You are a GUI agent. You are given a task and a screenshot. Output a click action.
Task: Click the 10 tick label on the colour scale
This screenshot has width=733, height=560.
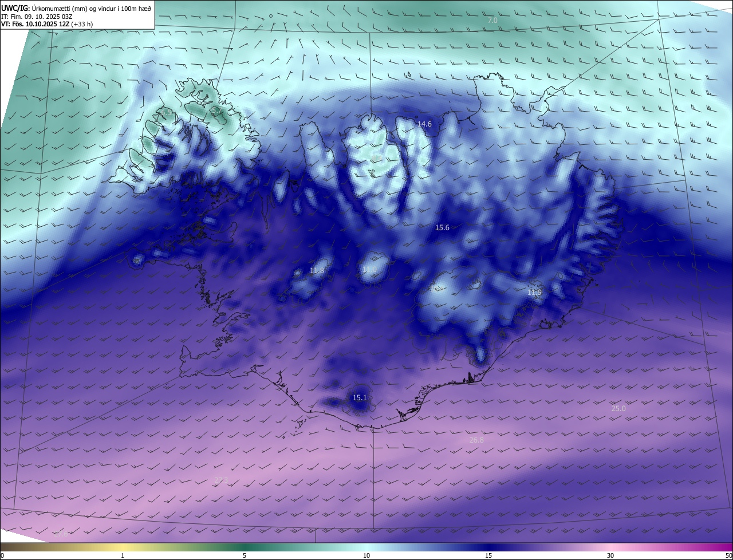[366, 555]
